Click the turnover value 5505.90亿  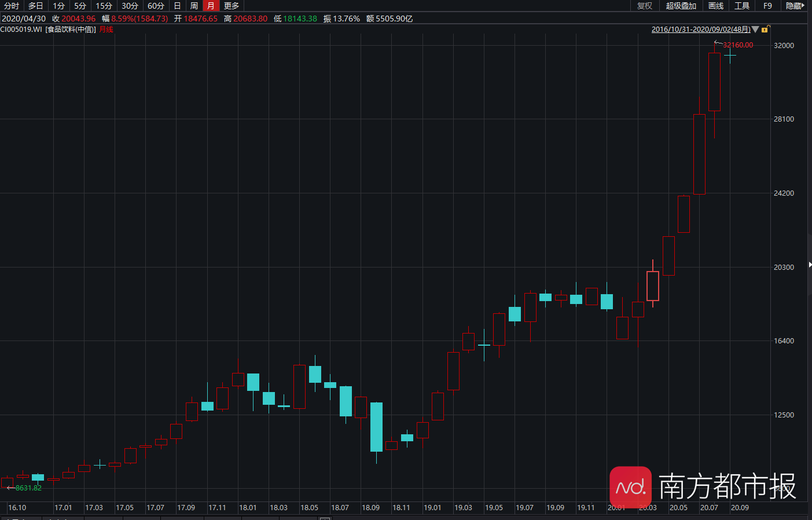[394, 19]
